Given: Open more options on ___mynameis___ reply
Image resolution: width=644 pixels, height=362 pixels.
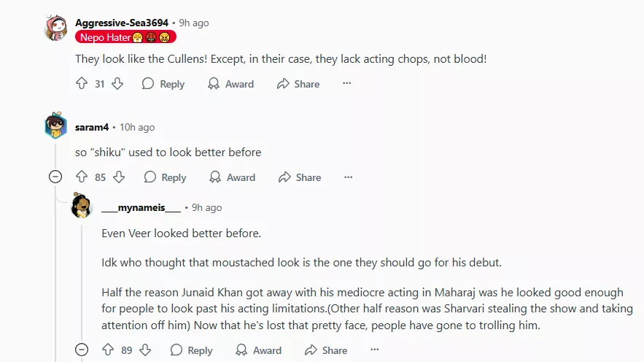Looking at the screenshot, I should pyautogui.click(x=374, y=350).
